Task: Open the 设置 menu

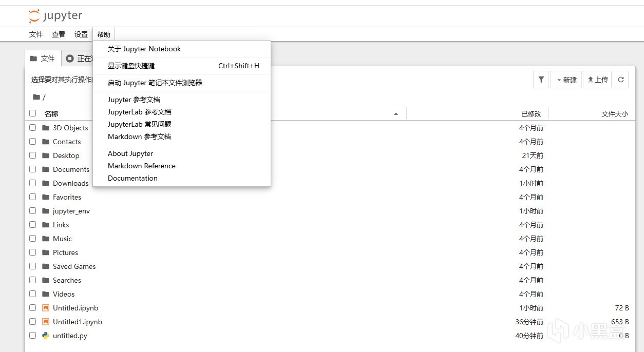Action: click(x=81, y=34)
